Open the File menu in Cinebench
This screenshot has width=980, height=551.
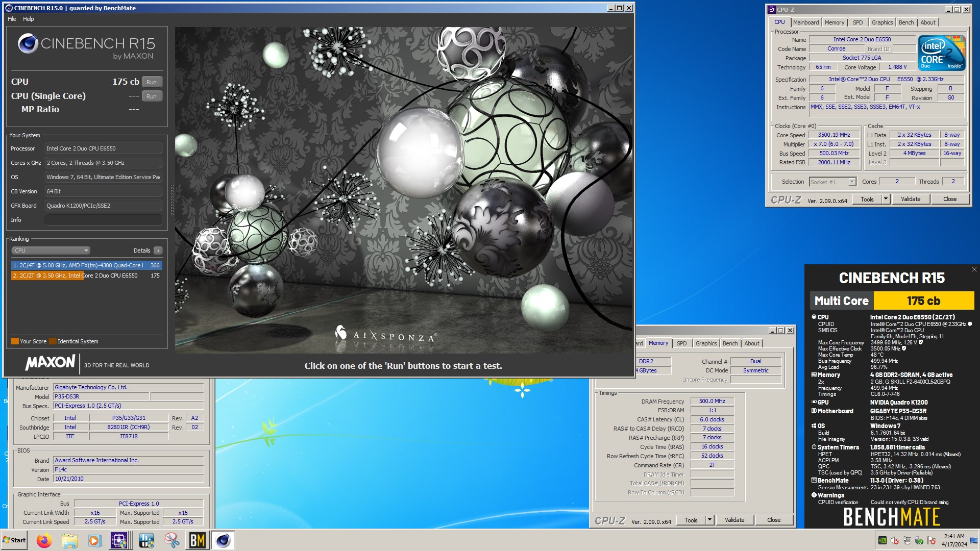tap(12, 19)
